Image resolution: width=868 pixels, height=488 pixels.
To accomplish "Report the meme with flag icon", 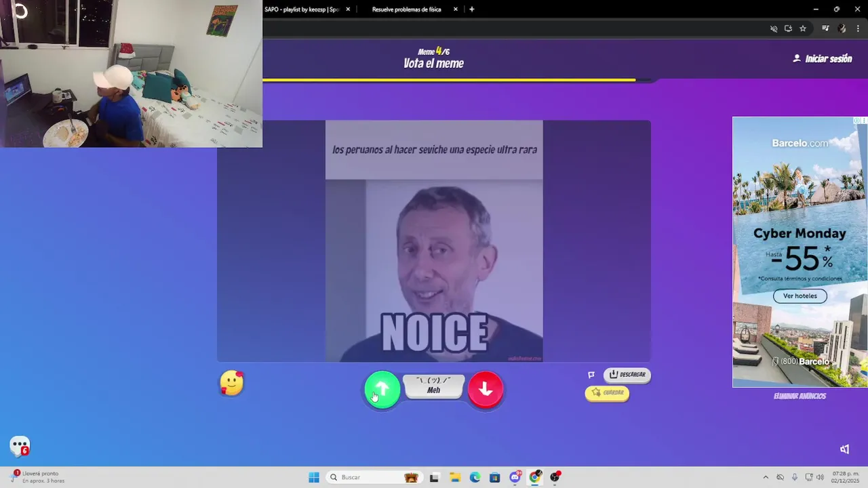I will coord(591,375).
